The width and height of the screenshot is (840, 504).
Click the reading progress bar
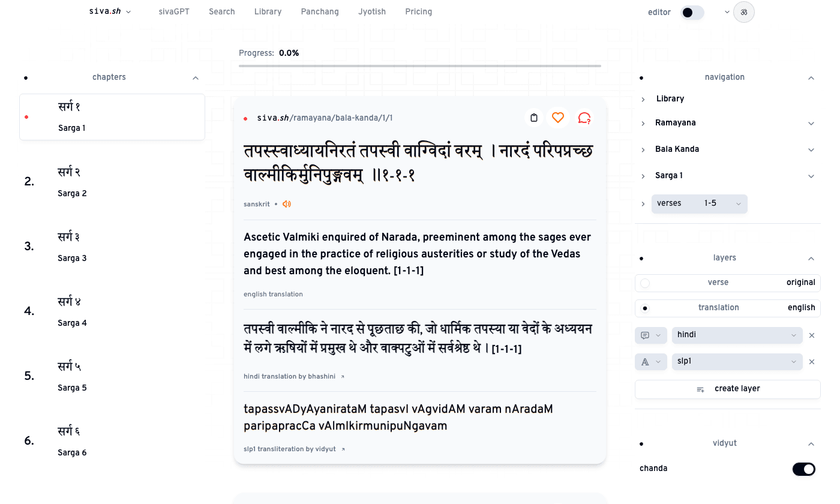point(420,65)
